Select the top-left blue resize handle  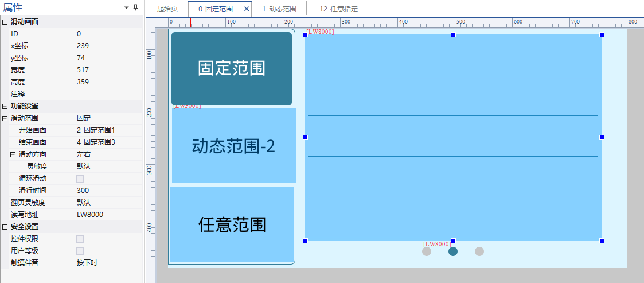[306, 35]
